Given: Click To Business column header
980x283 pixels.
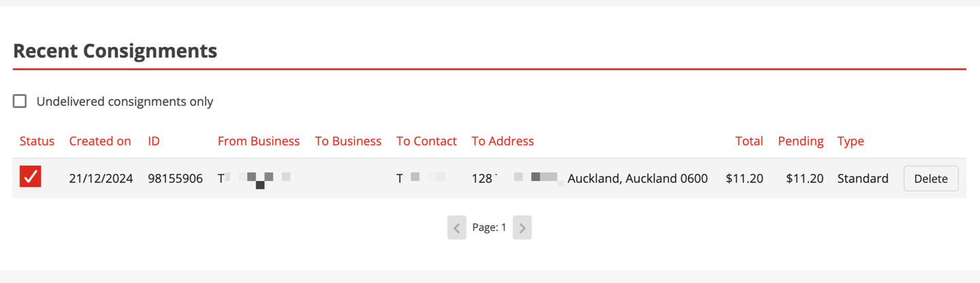Looking at the screenshot, I should coord(348,141).
